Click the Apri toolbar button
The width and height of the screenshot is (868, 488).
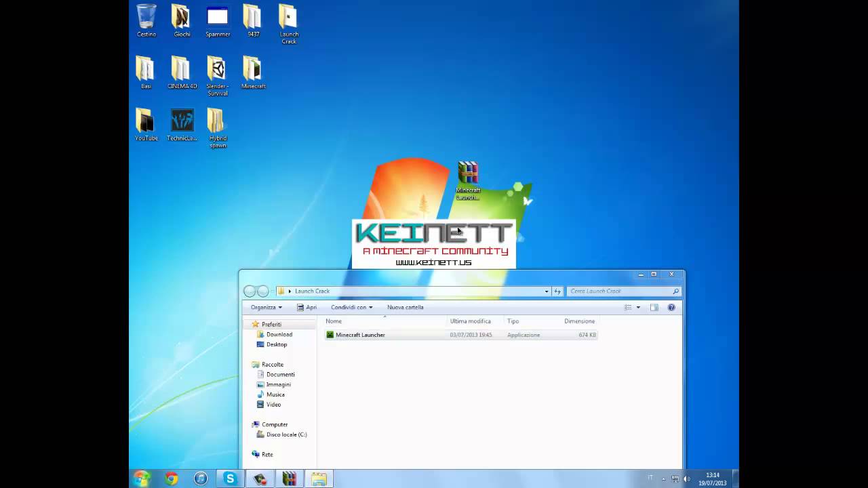click(x=307, y=307)
